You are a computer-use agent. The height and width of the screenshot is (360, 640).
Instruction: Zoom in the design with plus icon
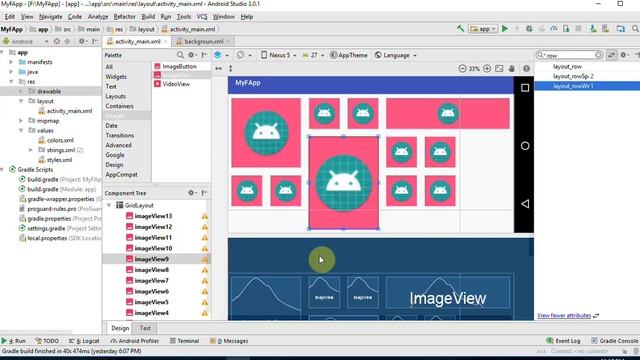coord(487,69)
